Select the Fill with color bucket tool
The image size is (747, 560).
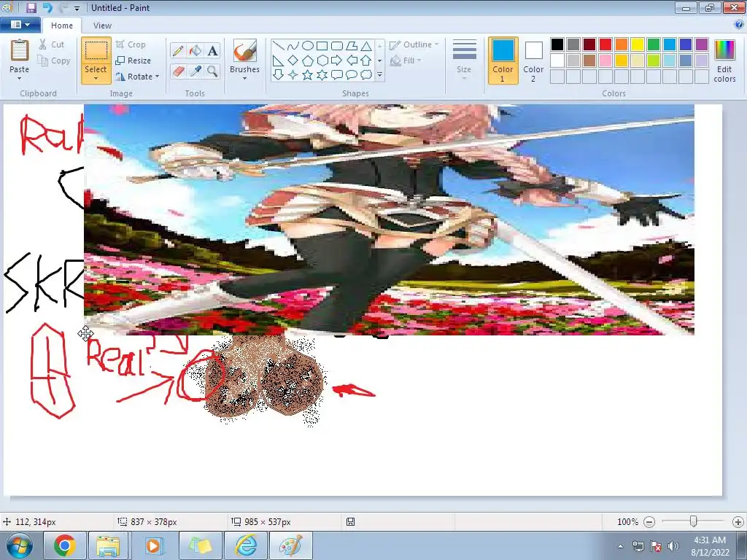(196, 50)
